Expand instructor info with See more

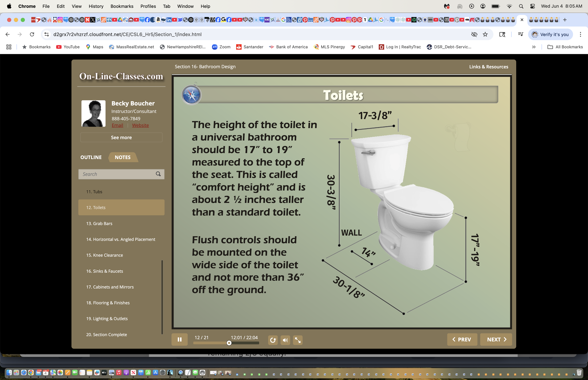(x=121, y=137)
